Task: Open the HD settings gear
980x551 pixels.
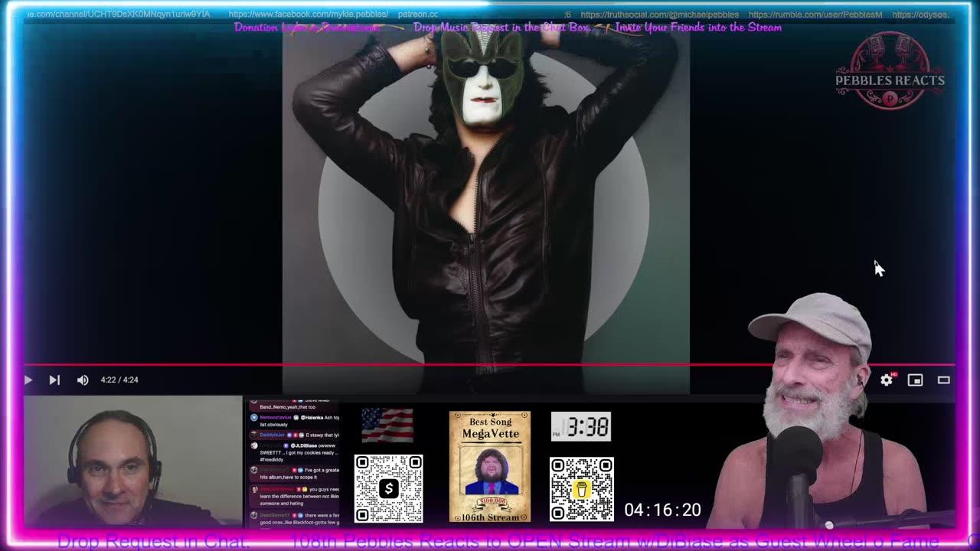Action: click(887, 380)
